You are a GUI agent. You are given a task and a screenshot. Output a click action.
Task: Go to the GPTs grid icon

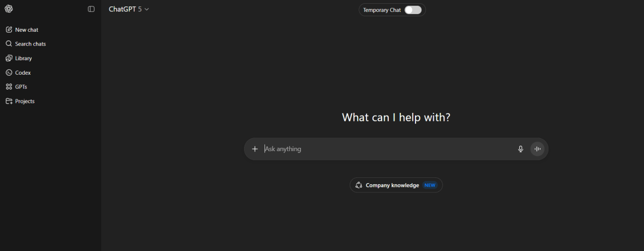(x=9, y=87)
